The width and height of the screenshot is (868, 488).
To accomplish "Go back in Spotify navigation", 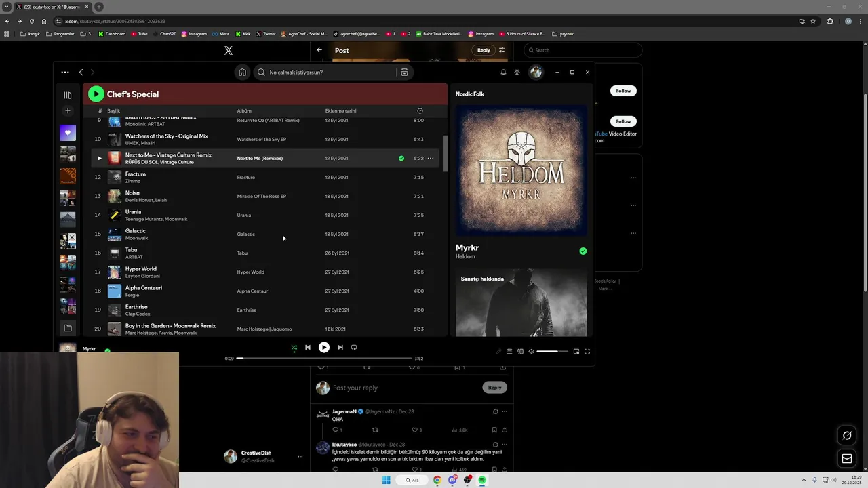I will click(81, 72).
